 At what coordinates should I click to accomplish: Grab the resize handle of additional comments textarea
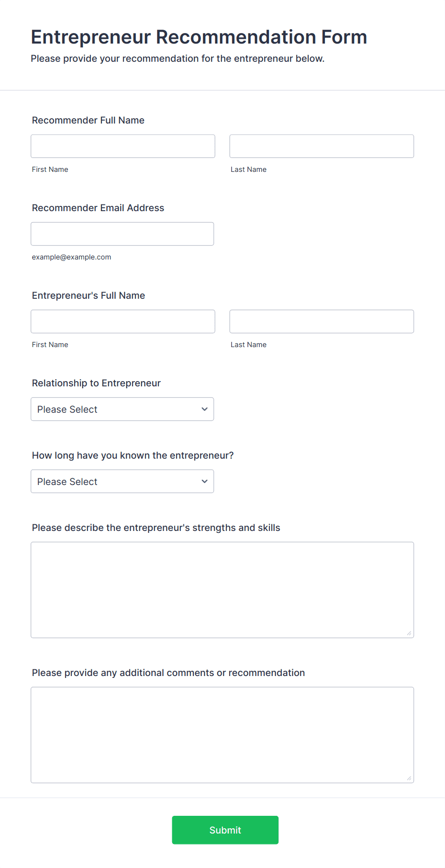pos(409,778)
